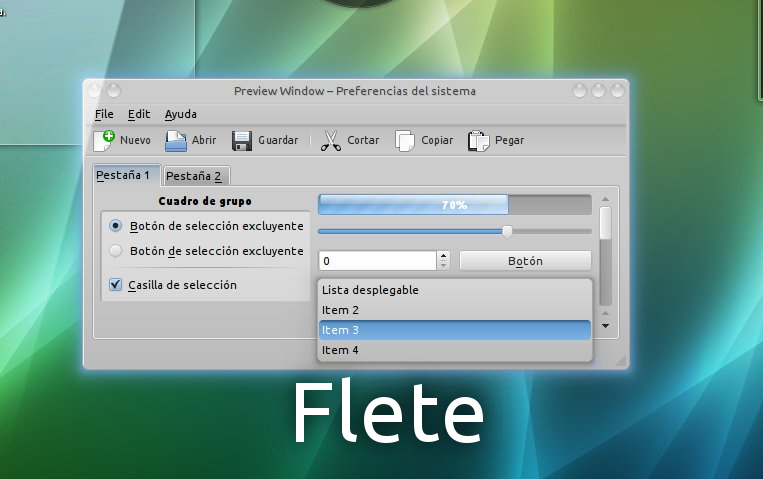This screenshot has height=479, width=763.
Task: Click inside the numeric field showing 0
Action: pyautogui.click(x=378, y=261)
